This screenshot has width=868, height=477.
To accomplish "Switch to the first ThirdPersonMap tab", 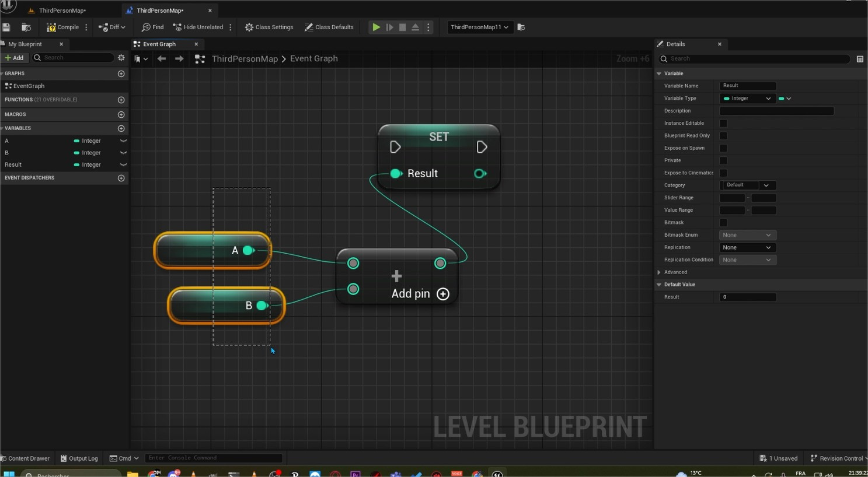I will coord(61,10).
